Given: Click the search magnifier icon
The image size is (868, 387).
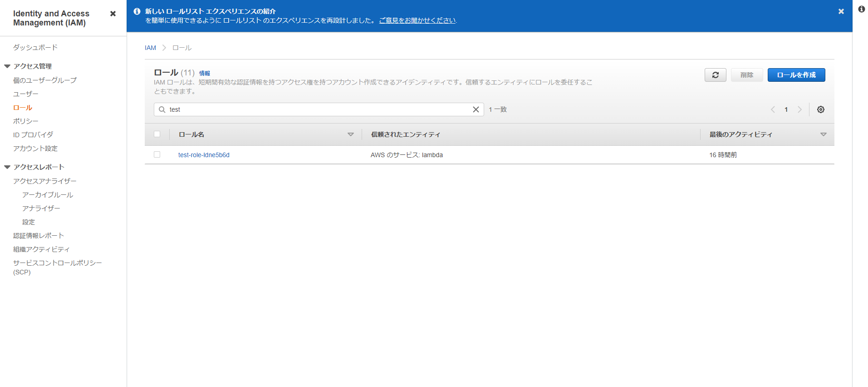Looking at the screenshot, I should click(x=162, y=109).
